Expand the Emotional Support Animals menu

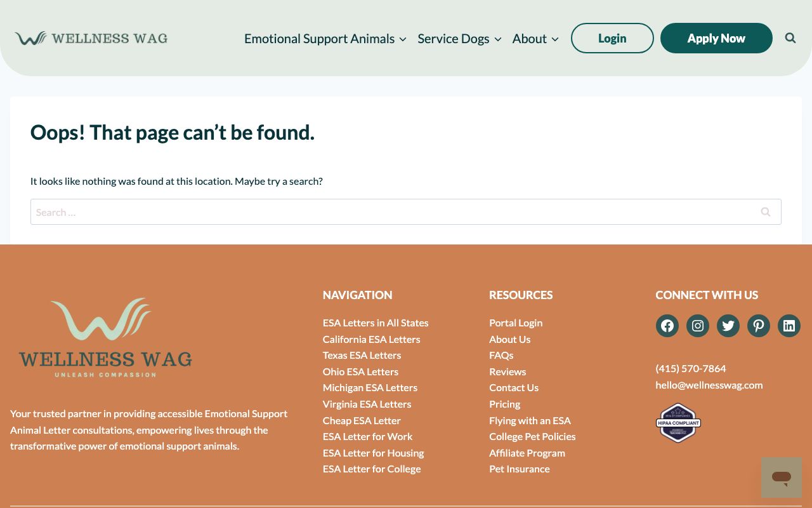(325, 39)
